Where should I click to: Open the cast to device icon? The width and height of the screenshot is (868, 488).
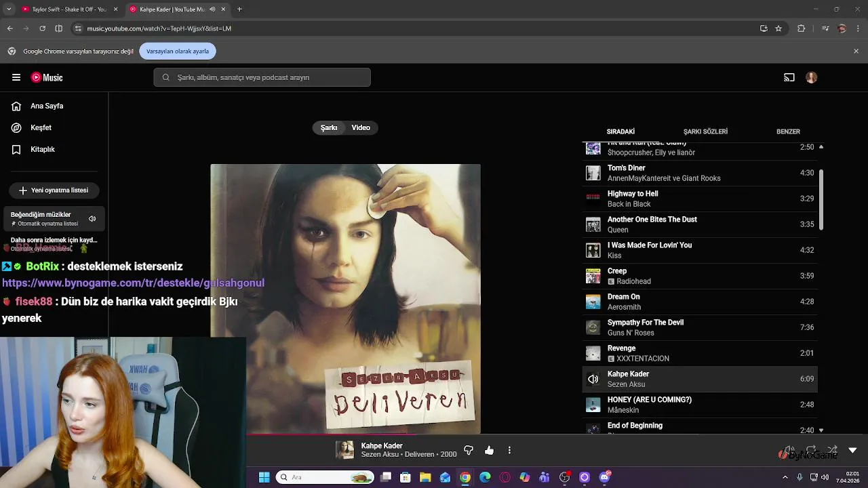tap(789, 77)
